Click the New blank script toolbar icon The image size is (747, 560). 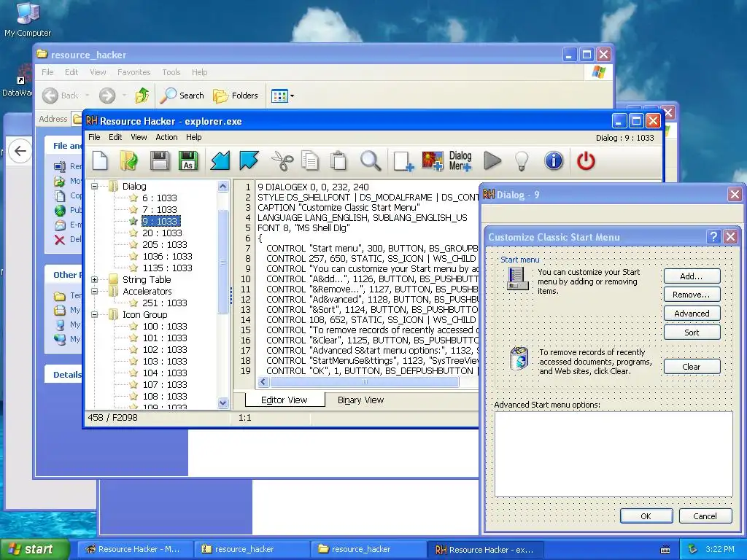click(100, 161)
